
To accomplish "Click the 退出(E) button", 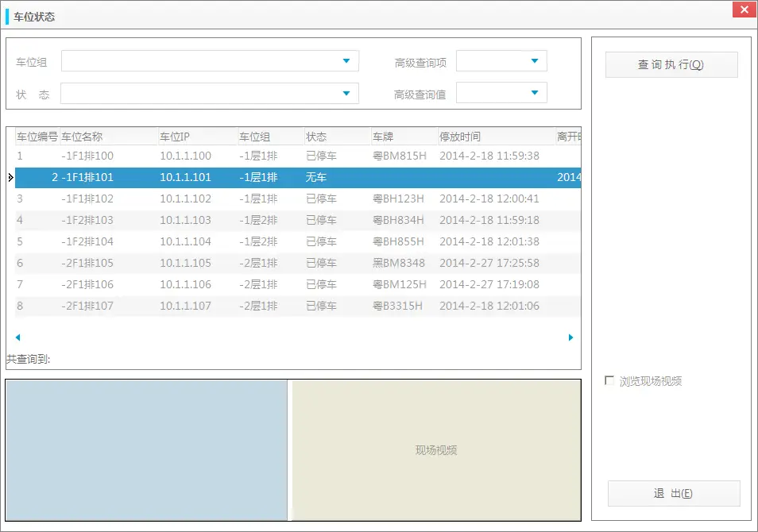I will (x=672, y=493).
